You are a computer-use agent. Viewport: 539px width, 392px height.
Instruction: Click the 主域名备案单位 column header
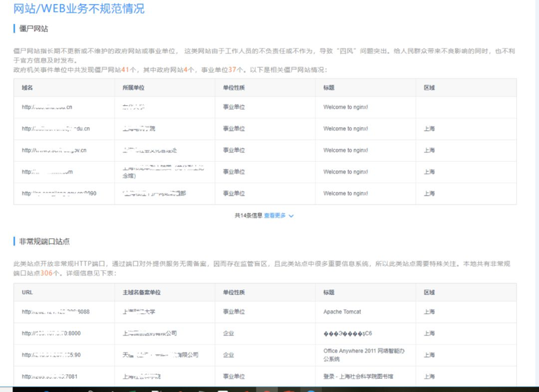[142, 292]
